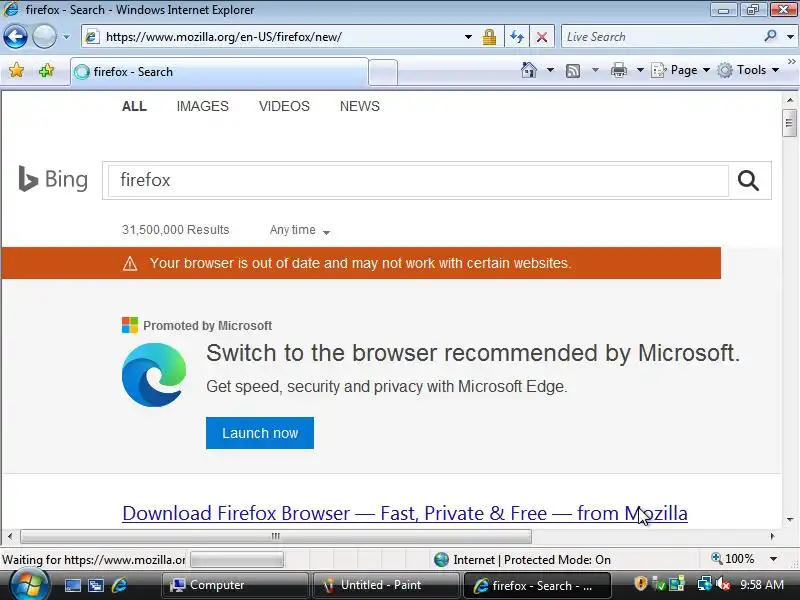Screen dimensions: 800x600
Task: Open the Windows Start orb
Action: (30, 585)
